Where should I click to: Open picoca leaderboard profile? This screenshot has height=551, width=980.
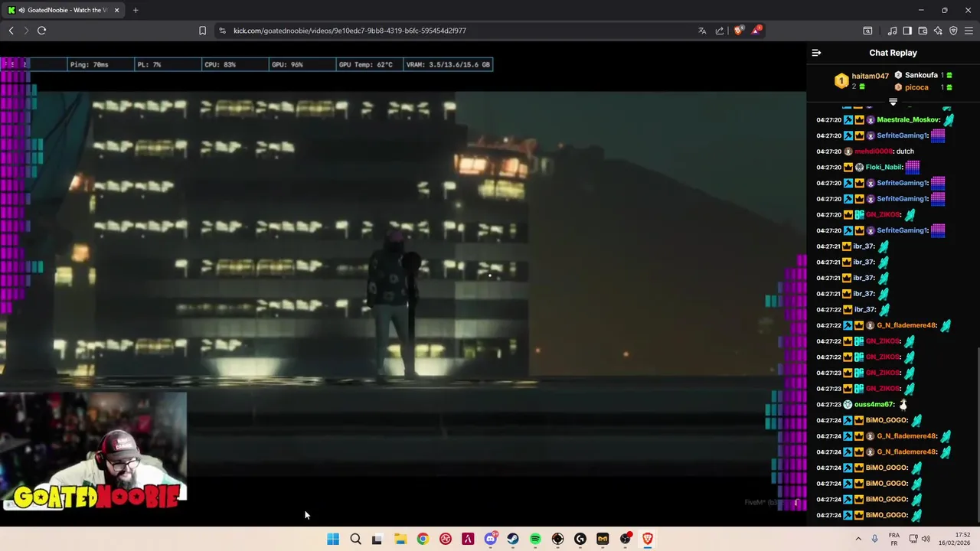pos(916,87)
